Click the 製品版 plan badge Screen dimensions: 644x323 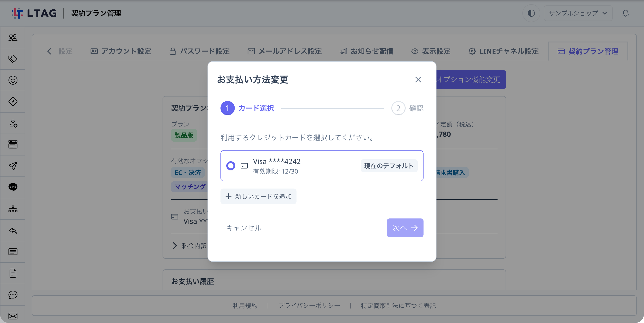coord(184,135)
